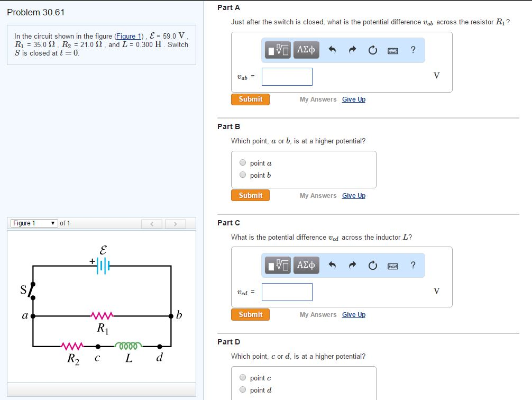Click the help question mark in Part A toolbar
The height and width of the screenshot is (400, 532).
[412, 50]
